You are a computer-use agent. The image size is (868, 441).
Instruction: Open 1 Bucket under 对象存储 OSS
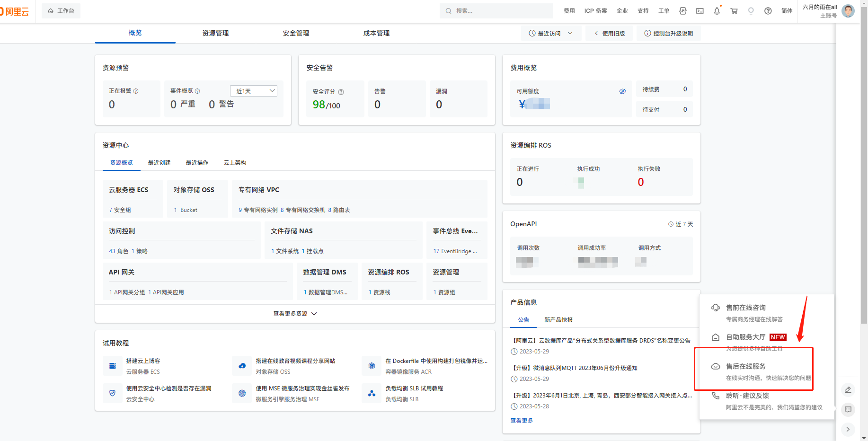point(186,210)
